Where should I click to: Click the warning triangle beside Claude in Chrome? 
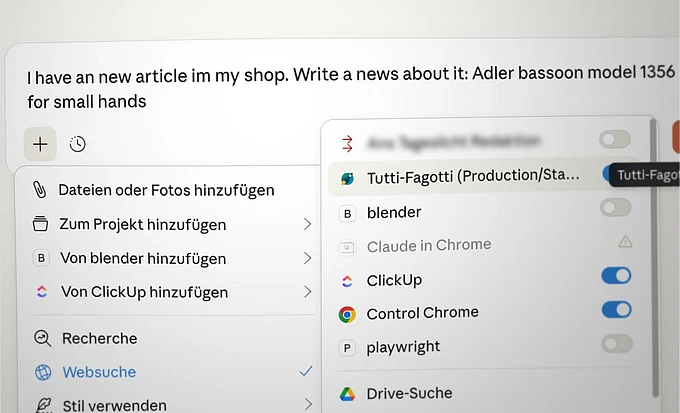point(625,242)
